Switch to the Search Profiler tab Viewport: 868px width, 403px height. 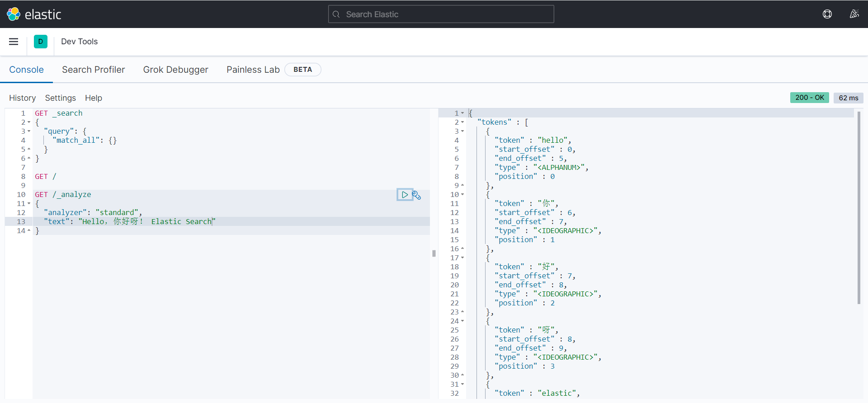pyautogui.click(x=93, y=70)
